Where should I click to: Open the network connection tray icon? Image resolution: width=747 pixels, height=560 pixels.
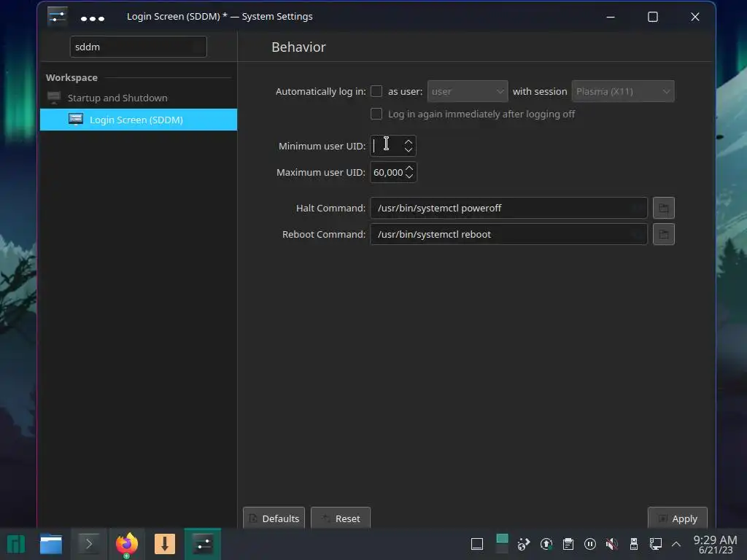pyautogui.click(x=656, y=544)
